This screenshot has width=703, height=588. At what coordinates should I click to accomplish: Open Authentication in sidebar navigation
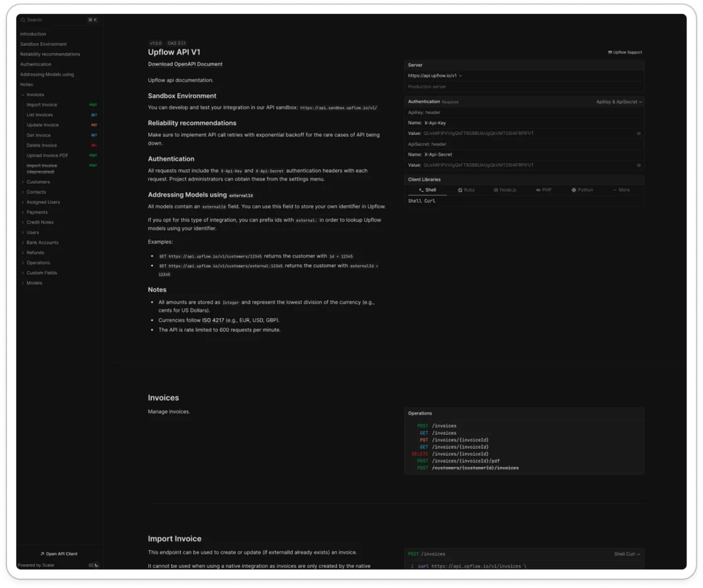[x=35, y=64]
